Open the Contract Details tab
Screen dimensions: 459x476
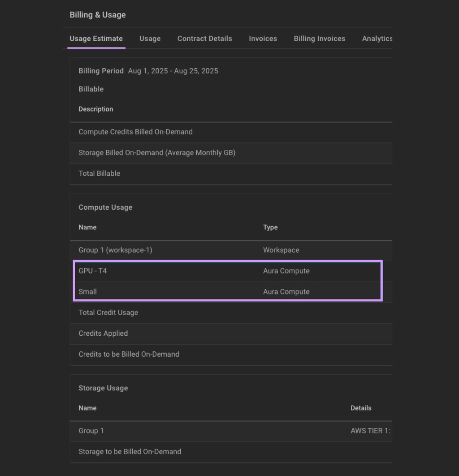[204, 39]
